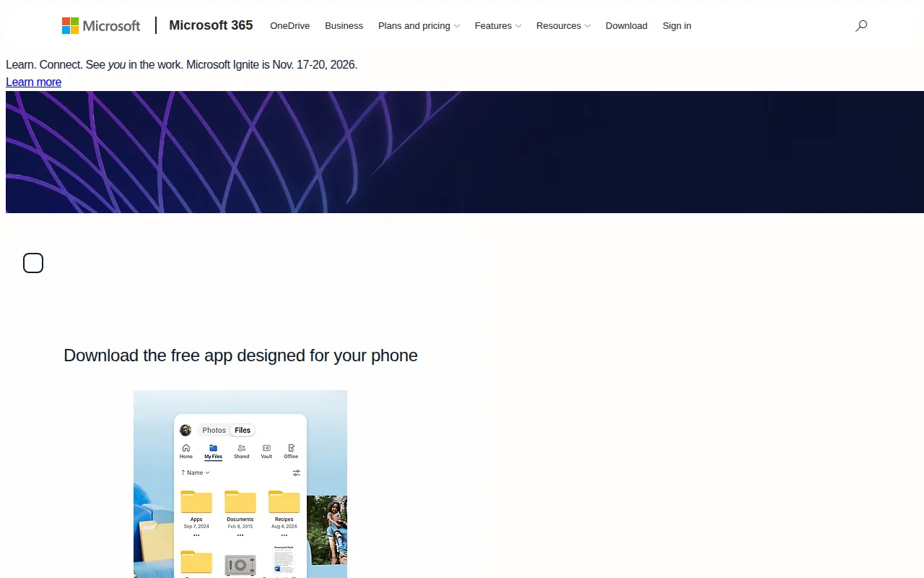Click the Microsoft logo
The height and width of the screenshot is (578, 924).
coord(101,26)
